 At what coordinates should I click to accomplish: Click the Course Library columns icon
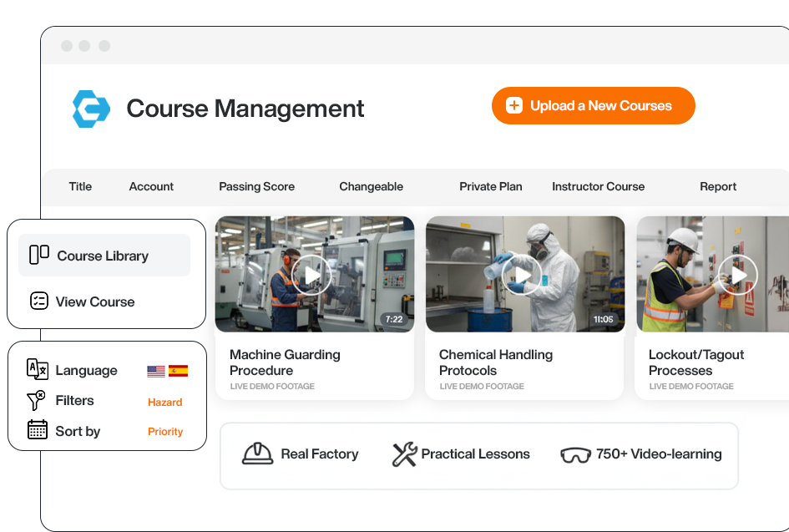(x=39, y=256)
